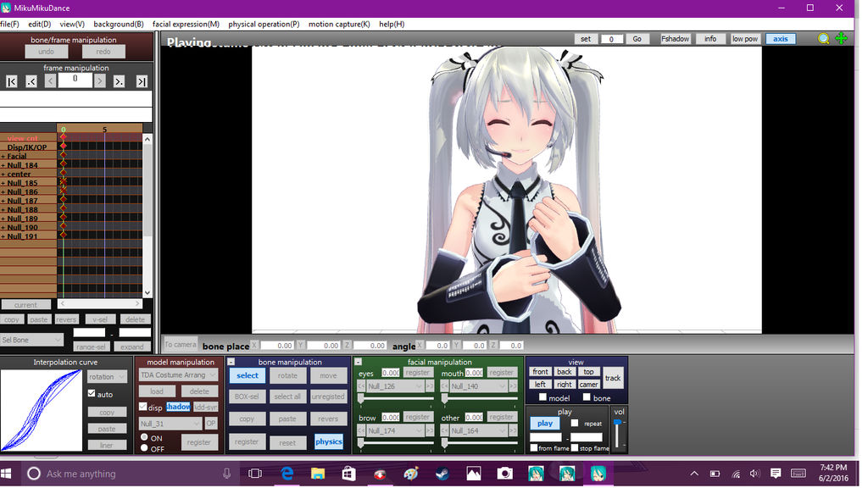Click the physics button in bone manipulation
Image resolution: width=868 pixels, height=488 pixels.
[329, 441]
